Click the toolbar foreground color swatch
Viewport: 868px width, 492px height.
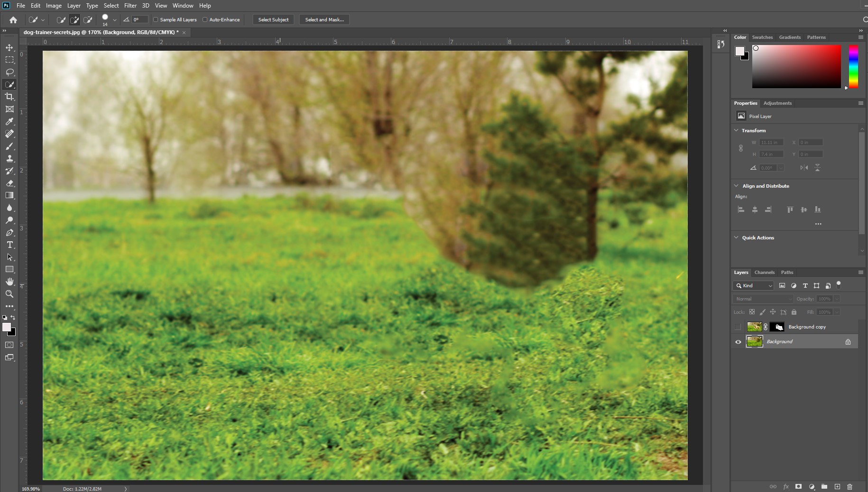click(7, 327)
